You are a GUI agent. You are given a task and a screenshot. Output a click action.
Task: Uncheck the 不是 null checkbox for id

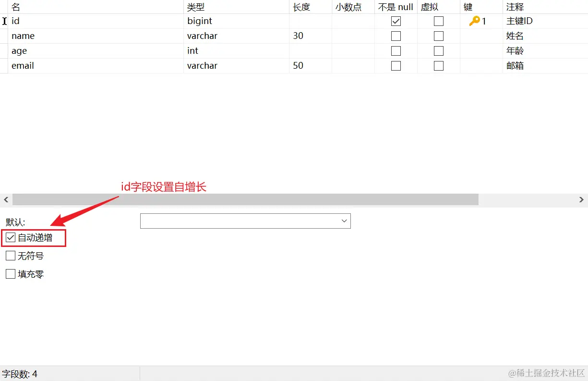click(x=396, y=21)
